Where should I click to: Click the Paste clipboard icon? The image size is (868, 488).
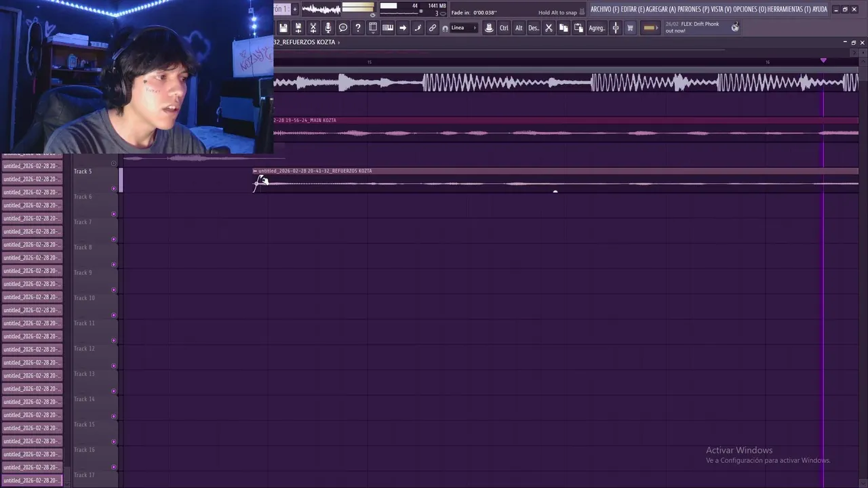[578, 28]
